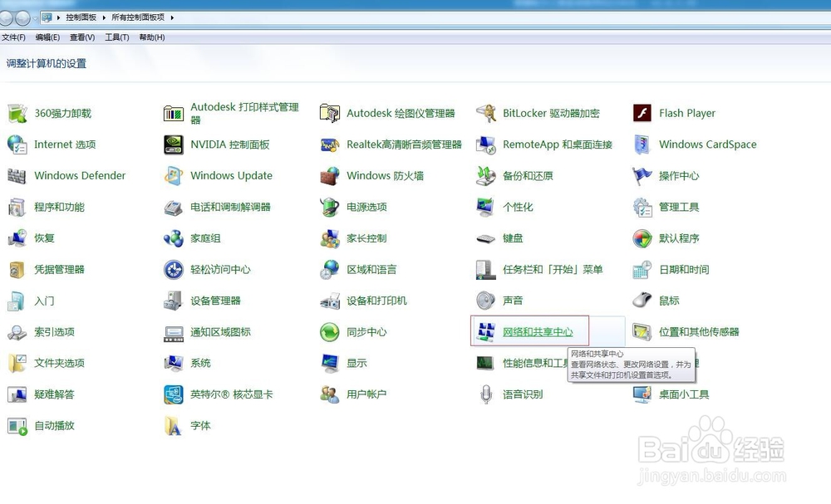831x504 pixels.
Task: Open 键盘 link
Action: (513, 238)
